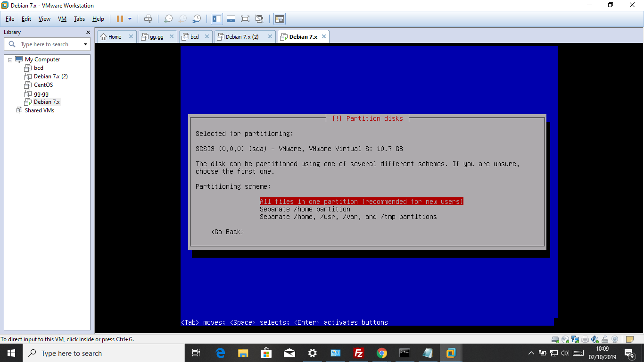Open Task View on the taskbar

click(x=196, y=353)
